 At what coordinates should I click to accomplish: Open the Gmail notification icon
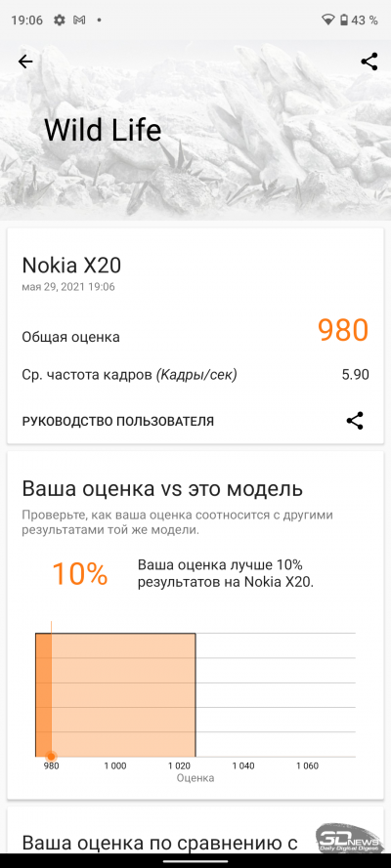(79, 20)
